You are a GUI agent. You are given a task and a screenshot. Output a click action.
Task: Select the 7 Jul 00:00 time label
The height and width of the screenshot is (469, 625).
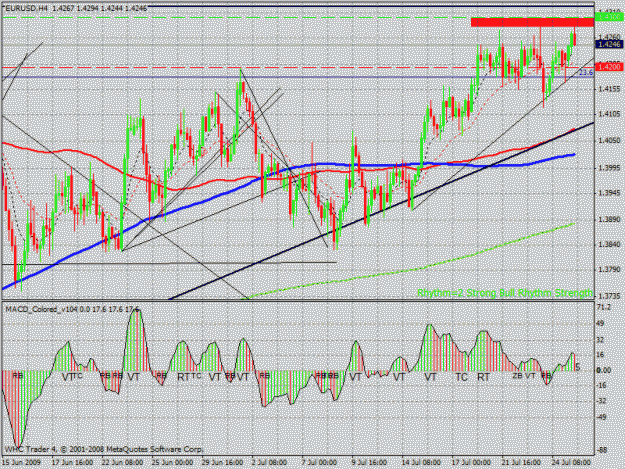(319, 463)
